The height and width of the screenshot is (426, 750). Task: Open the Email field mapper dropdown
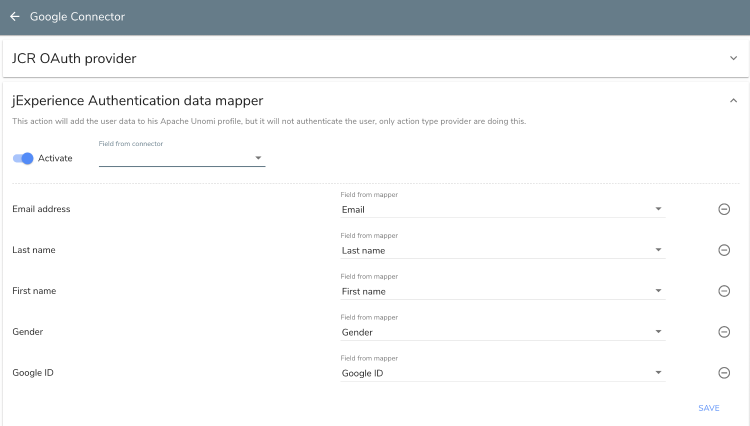503,209
